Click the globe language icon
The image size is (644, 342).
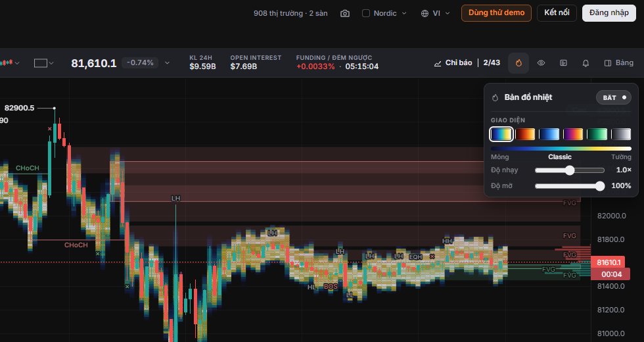click(425, 13)
